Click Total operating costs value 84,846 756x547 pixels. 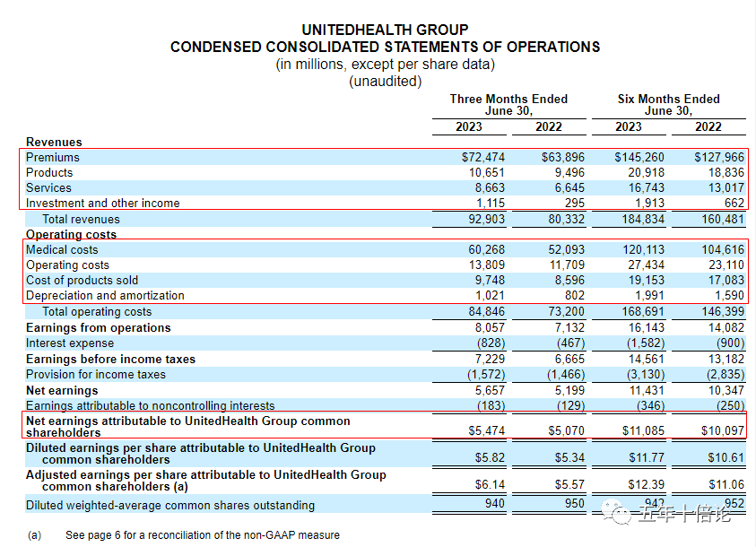tap(487, 312)
